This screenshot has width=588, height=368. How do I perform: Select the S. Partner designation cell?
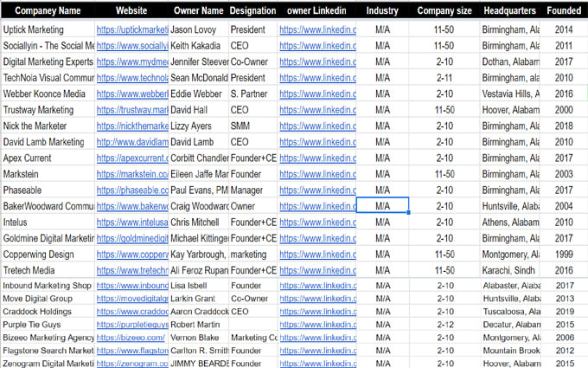(252, 94)
